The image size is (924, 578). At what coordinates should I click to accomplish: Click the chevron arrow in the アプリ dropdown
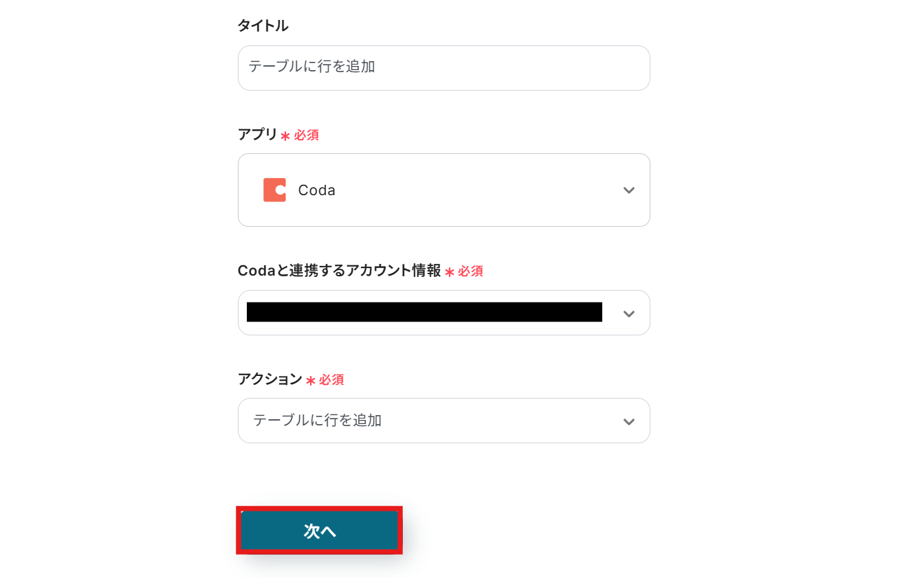[628, 190]
